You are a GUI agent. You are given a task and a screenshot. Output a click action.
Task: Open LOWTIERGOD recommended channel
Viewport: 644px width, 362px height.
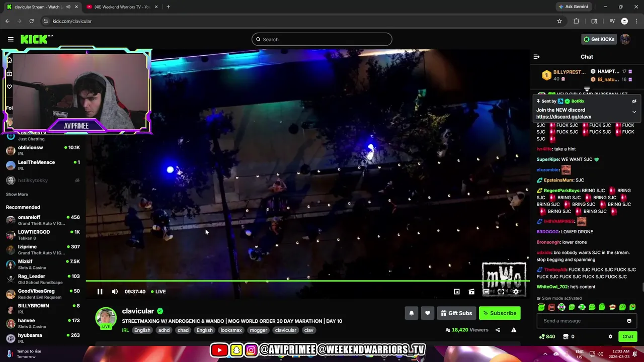43,235
